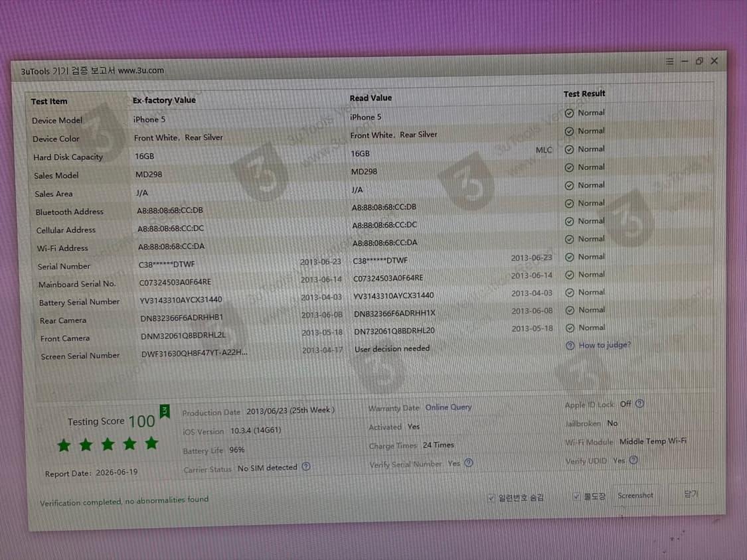The height and width of the screenshot is (560, 747).
Task: Click the Testing Score 100 value
Action: pos(141,421)
